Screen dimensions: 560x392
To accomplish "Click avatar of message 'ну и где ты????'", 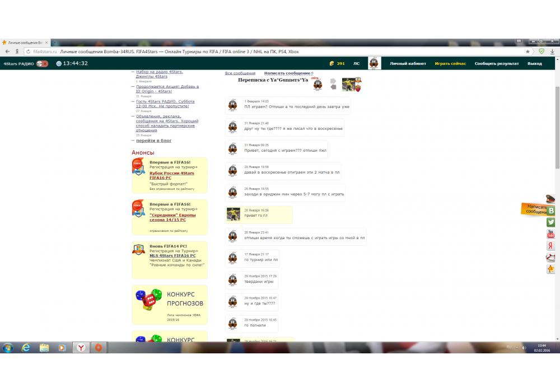I will (x=232, y=302).
